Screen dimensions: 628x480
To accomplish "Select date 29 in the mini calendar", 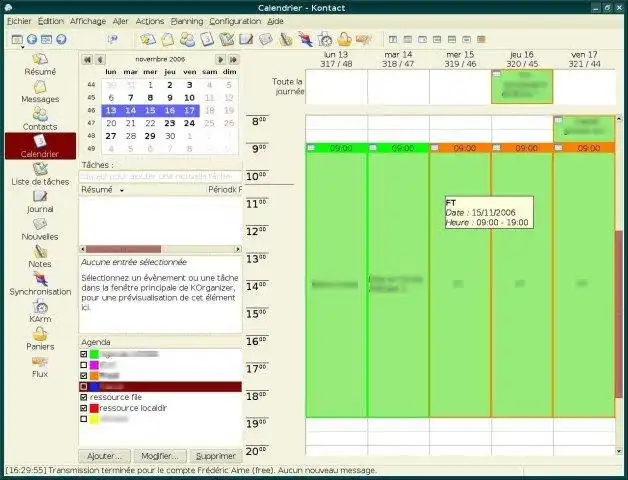I will [x=150, y=136].
